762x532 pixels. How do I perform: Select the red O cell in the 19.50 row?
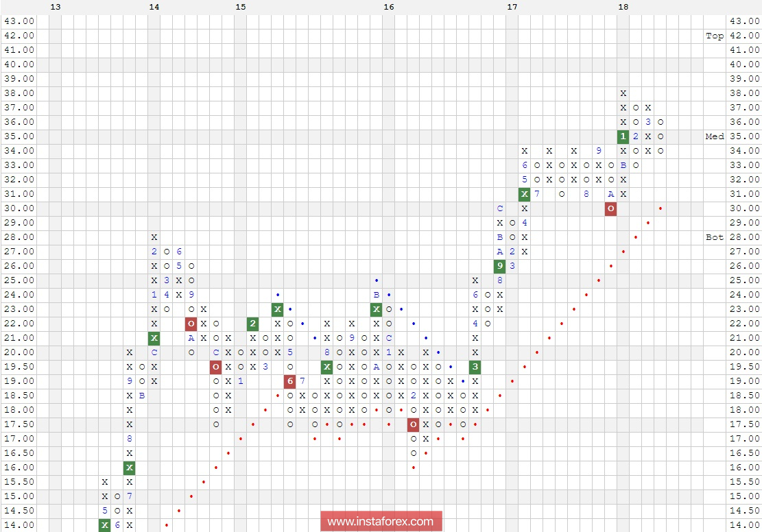click(216, 367)
